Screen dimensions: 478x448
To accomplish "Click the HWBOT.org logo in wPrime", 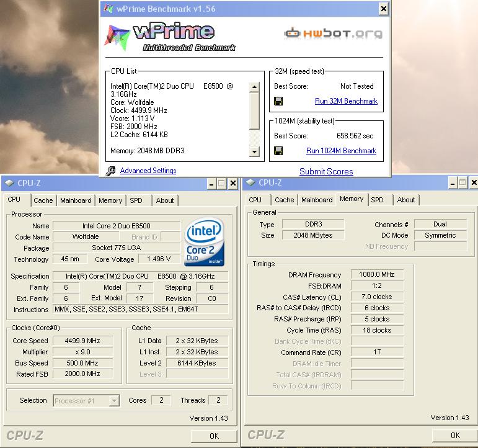I will [333, 34].
